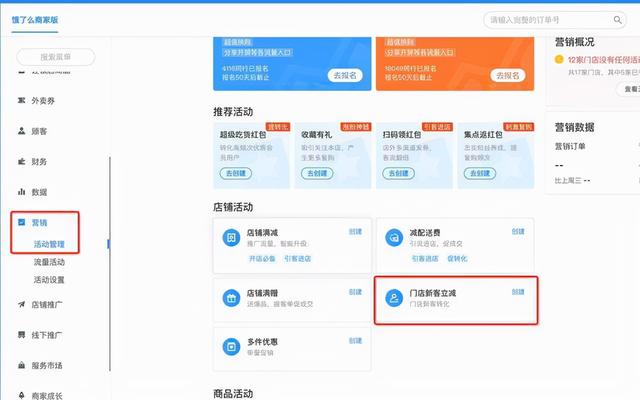Click the search magnifier icon in order search
Screen dimensions: 640x400
(618, 20)
